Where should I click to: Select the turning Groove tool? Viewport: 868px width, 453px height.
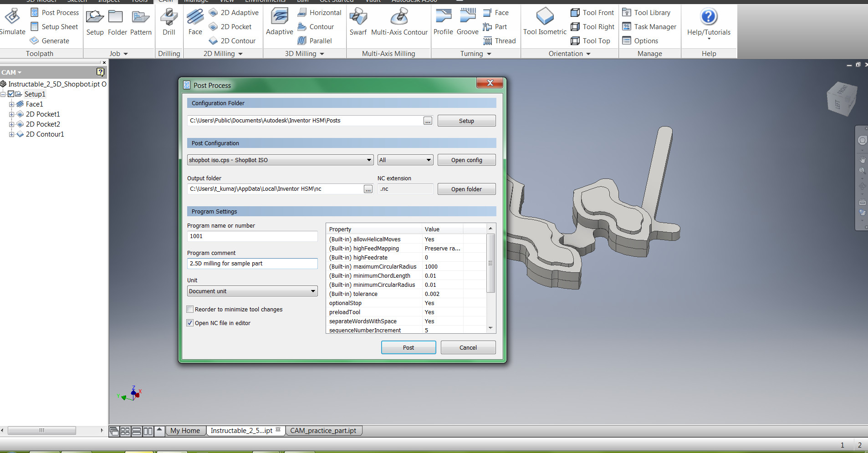point(467,21)
